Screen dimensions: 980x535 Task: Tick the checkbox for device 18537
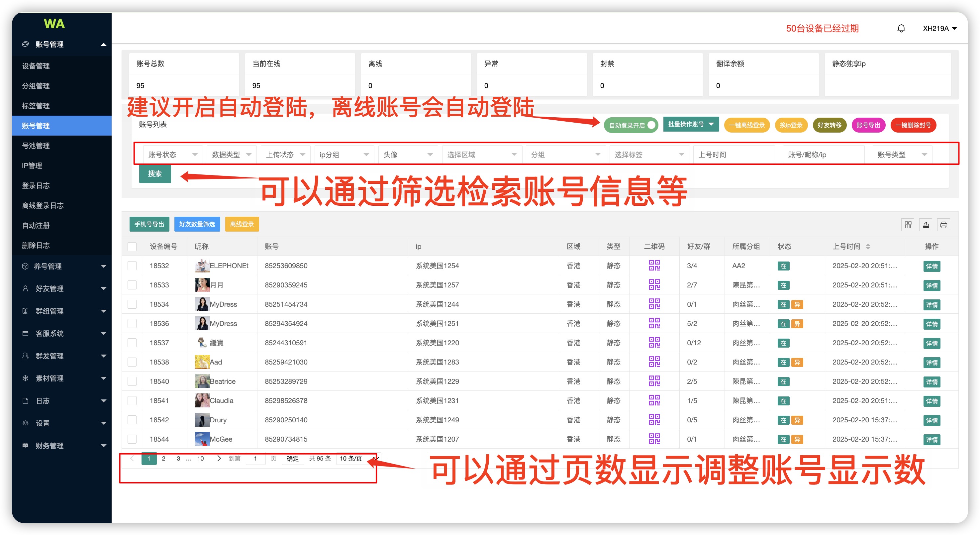[132, 343]
